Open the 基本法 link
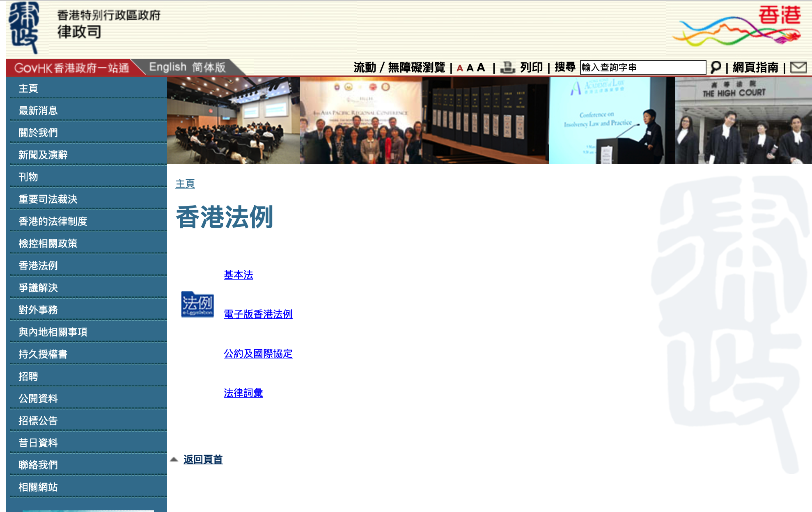 (238, 275)
